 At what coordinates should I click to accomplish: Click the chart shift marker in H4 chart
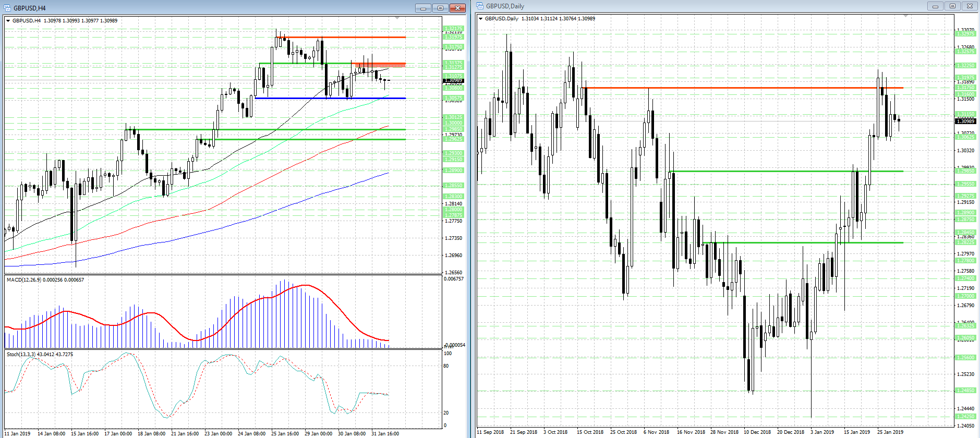397,18
